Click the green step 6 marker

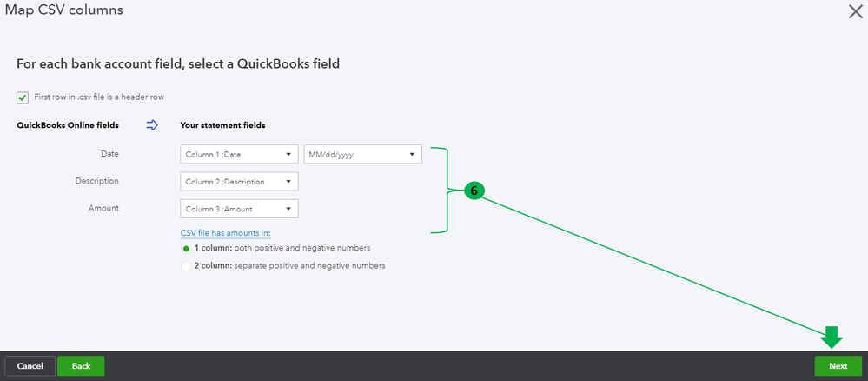pyautogui.click(x=474, y=190)
